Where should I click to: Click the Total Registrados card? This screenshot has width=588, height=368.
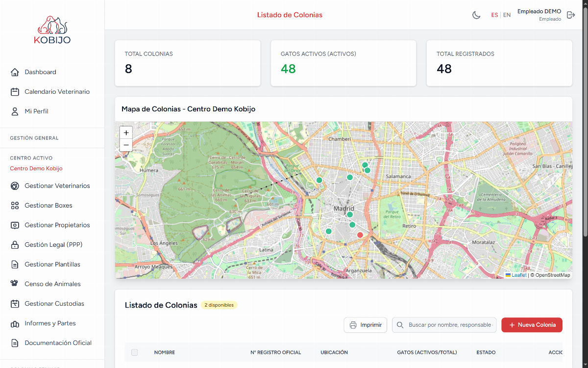pyautogui.click(x=499, y=63)
